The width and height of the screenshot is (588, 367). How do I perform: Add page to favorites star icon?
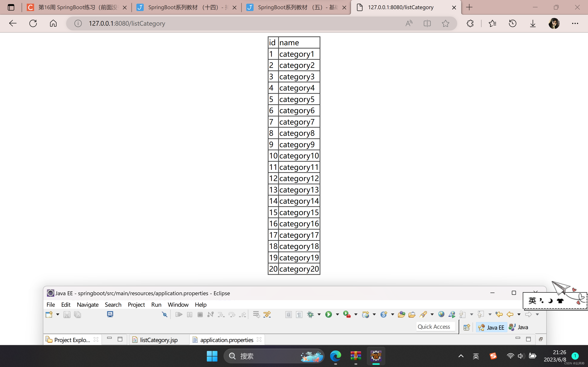pos(445,23)
